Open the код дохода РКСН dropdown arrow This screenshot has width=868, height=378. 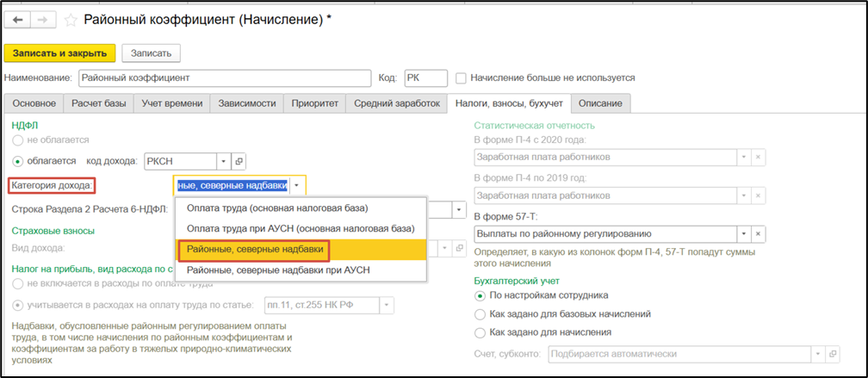coord(222,161)
